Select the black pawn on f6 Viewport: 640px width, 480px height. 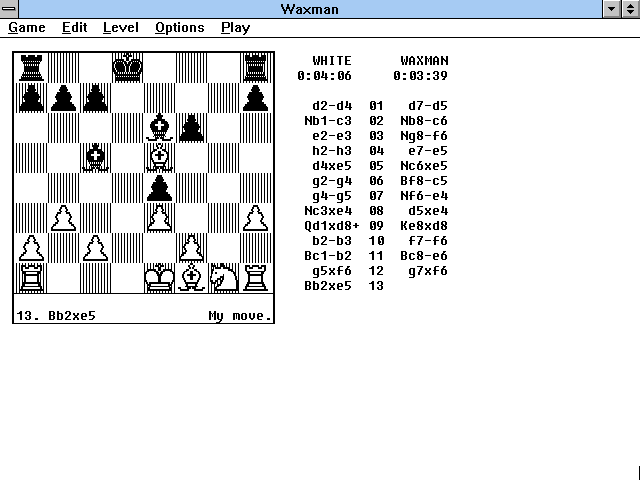(x=191, y=128)
